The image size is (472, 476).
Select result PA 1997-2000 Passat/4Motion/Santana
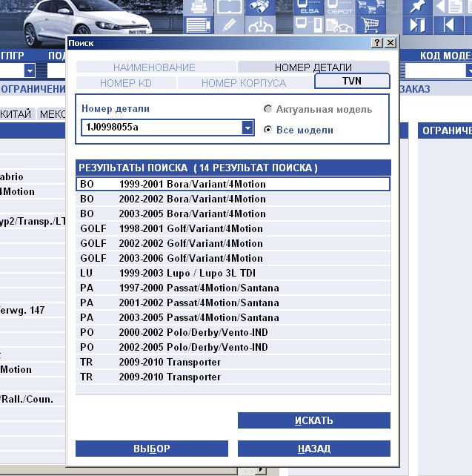pos(233,288)
